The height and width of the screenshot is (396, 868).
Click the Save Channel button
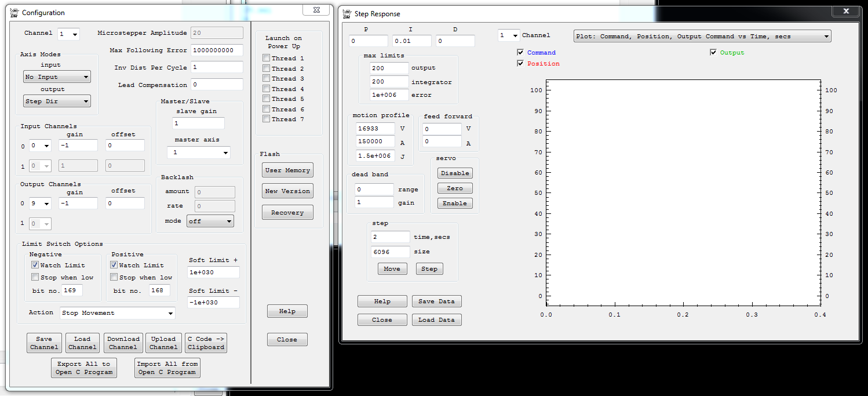(x=44, y=343)
